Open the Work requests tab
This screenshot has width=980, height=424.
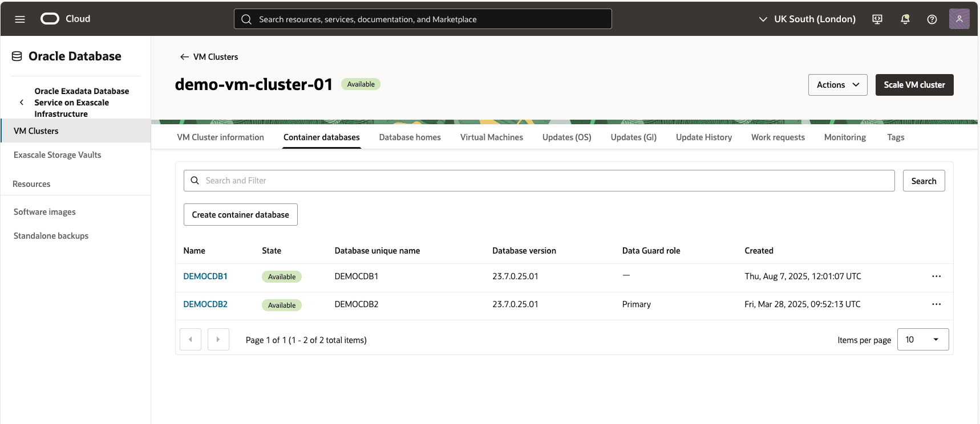[x=778, y=137]
